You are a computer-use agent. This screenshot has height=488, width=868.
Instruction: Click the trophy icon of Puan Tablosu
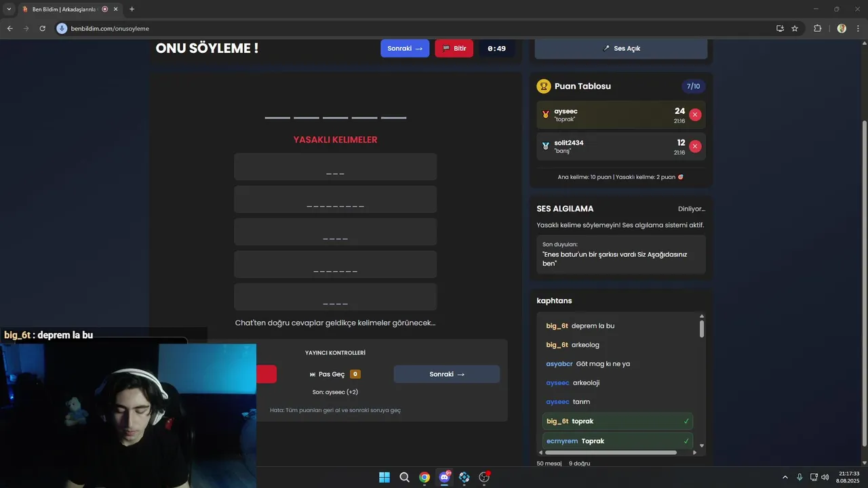544,86
